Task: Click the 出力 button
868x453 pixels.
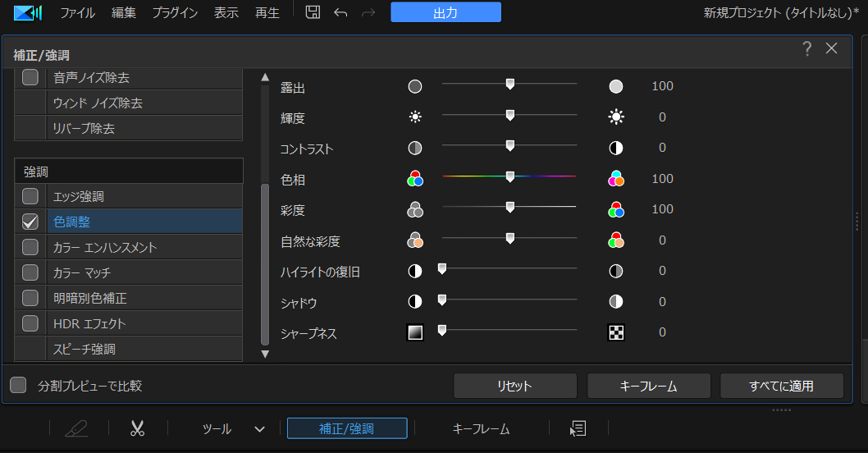Action: pos(445,12)
